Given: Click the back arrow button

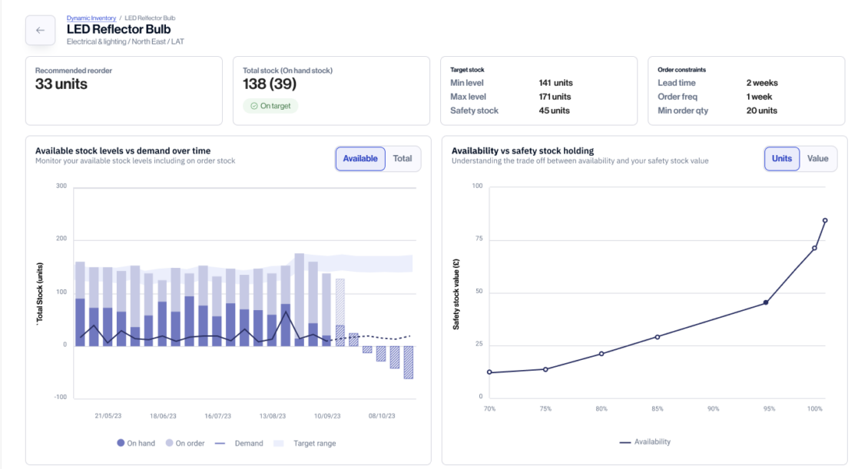Looking at the screenshot, I should click(40, 31).
